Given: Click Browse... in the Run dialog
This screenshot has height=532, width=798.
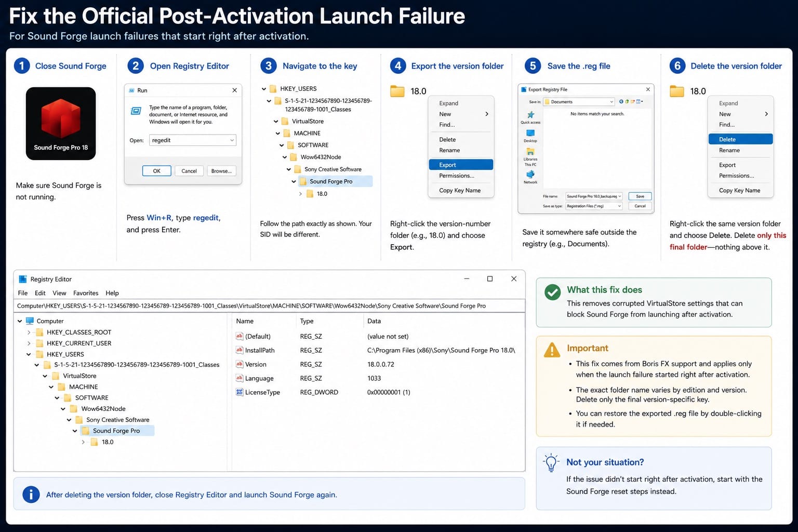Looking at the screenshot, I should pos(222,171).
